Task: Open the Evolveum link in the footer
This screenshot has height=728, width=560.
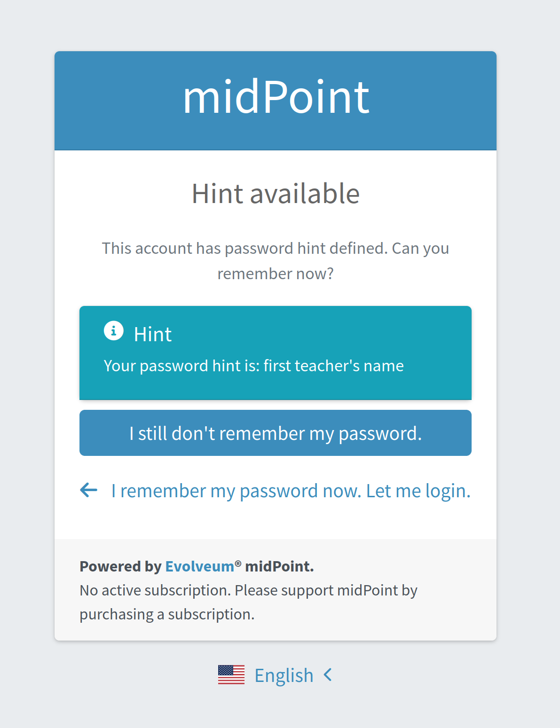Action: [x=199, y=566]
